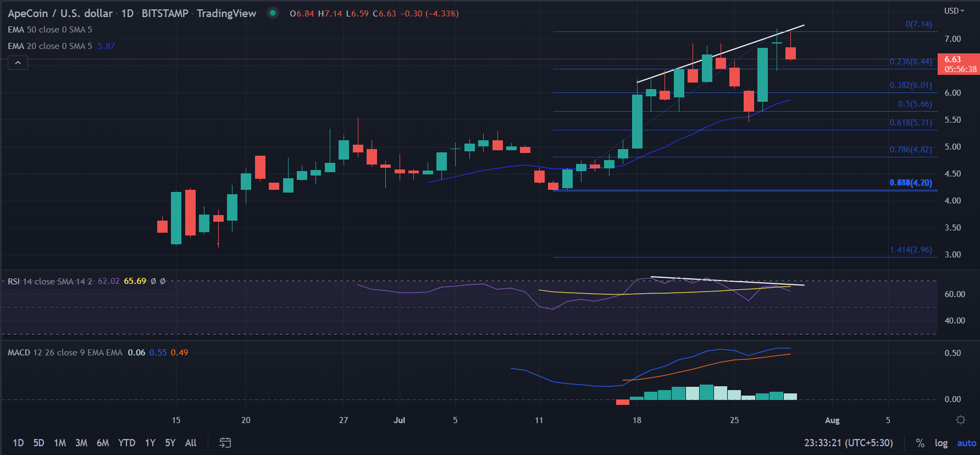Toggle auto scale mode
The image size is (980, 455).
pos(967,443)
